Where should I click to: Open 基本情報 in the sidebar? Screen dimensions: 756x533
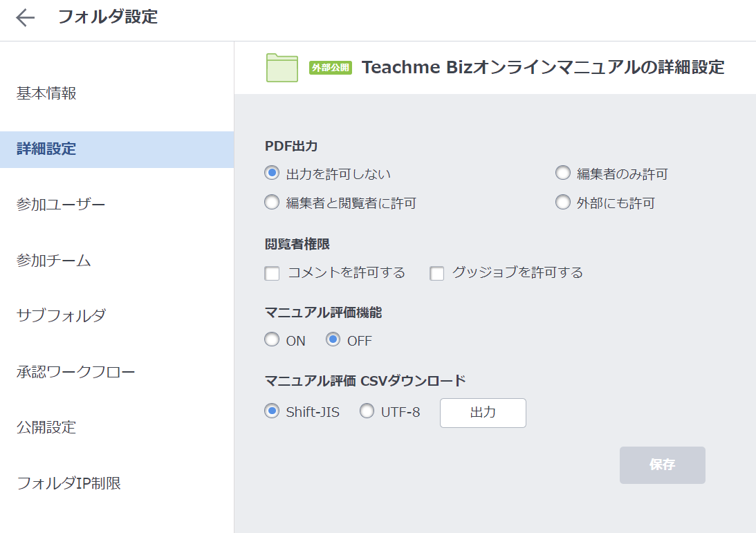(x=47, y=94)
